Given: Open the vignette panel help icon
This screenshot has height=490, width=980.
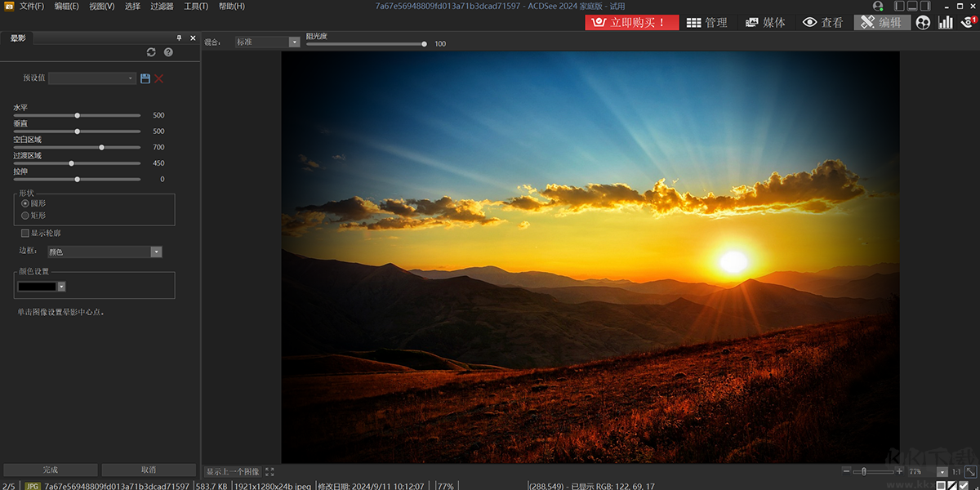Looking at the screenshot, I should (168, 52).
